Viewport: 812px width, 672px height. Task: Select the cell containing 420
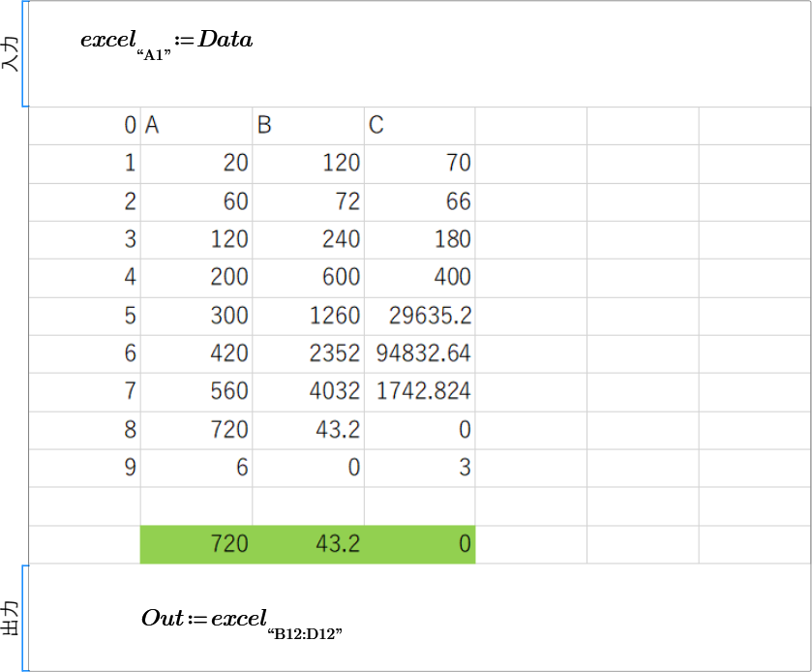(x=196, y=353)
